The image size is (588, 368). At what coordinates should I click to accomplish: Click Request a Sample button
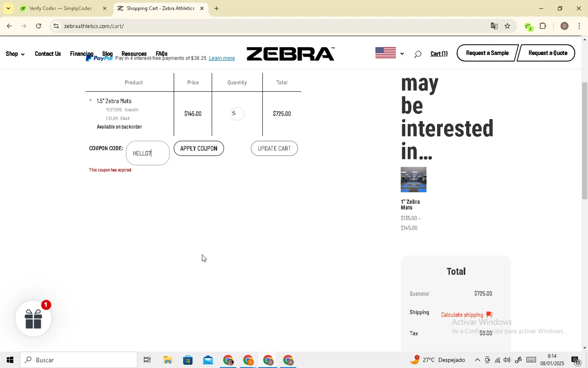click(487, 53)
